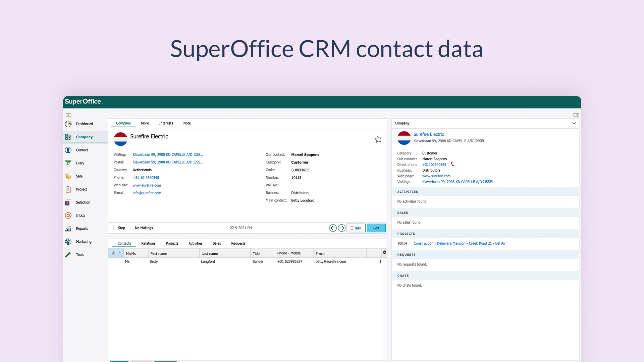
Task: Open Construction Delaware Mansion project link
Action: tap(460, 244)
